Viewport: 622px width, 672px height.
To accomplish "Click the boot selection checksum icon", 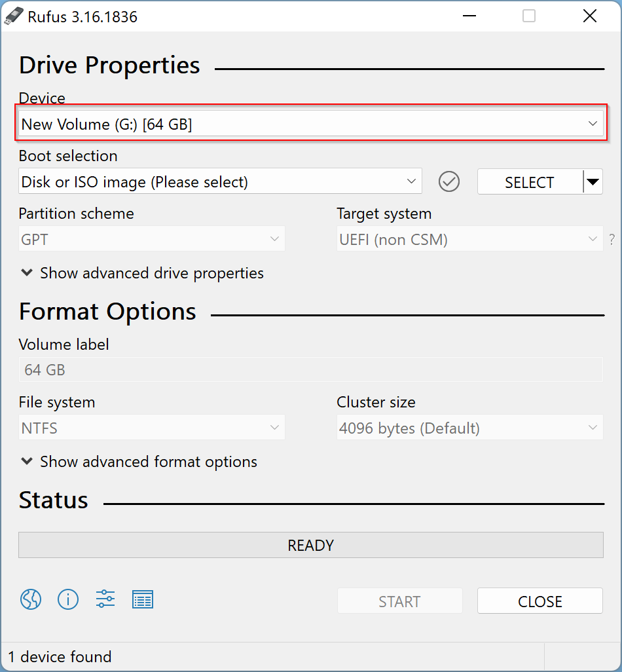I will pos(449,181).
